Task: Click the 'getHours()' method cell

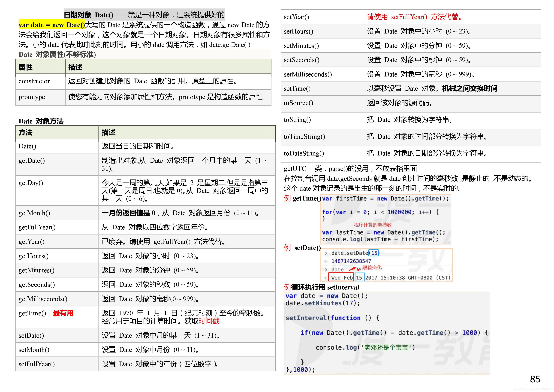Action: tap(57, 256)
